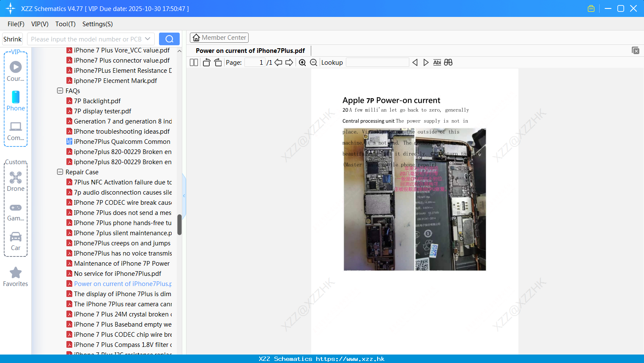Open the Settings menu

point(98,24)
